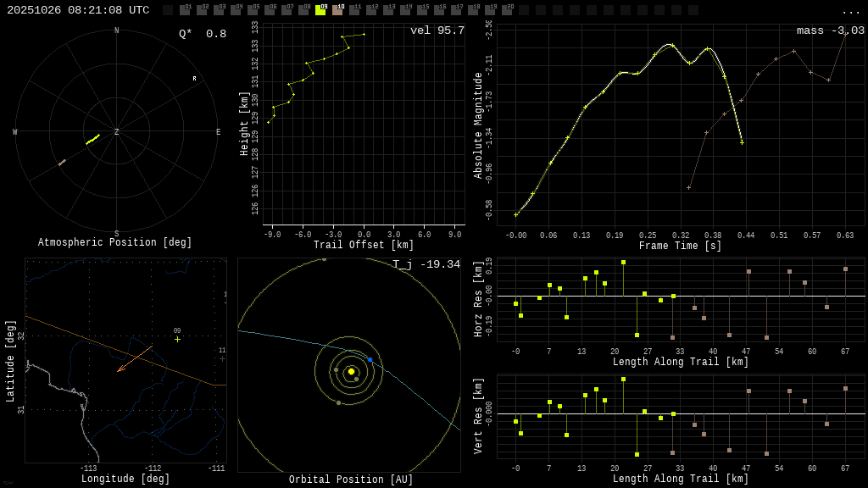
Task: Click the station 20 box in top strip
Action: pos(507,10)
